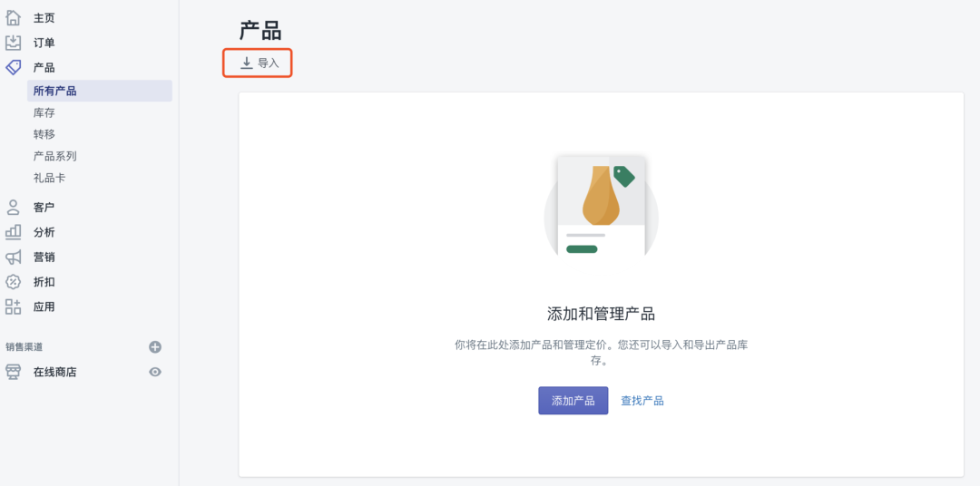
Task: Click the Online Store storefront icon
Action: coord(13,373)
